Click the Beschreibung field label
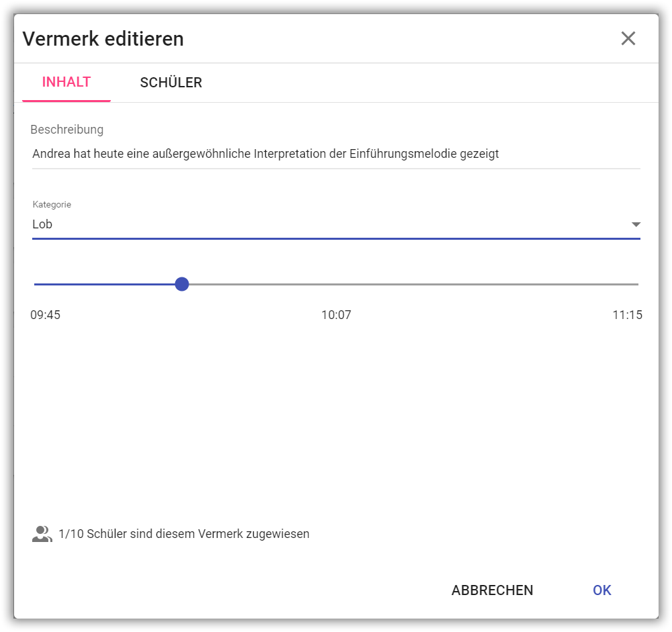 (67, 130)
